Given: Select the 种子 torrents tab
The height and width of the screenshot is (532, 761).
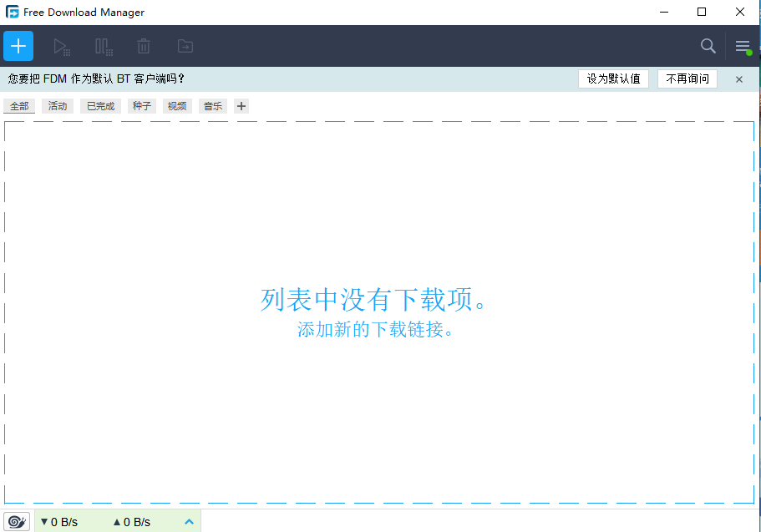Looking at the screenshot, I should click(140, 105).
